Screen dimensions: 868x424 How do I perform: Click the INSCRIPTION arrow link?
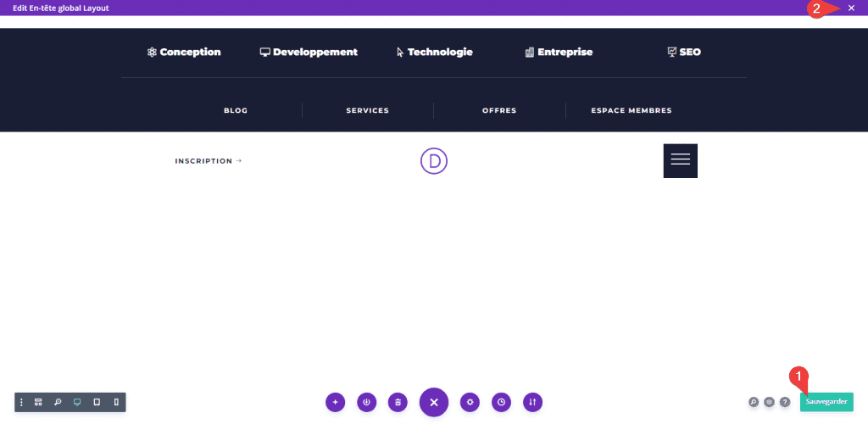(x=209, y=161)
